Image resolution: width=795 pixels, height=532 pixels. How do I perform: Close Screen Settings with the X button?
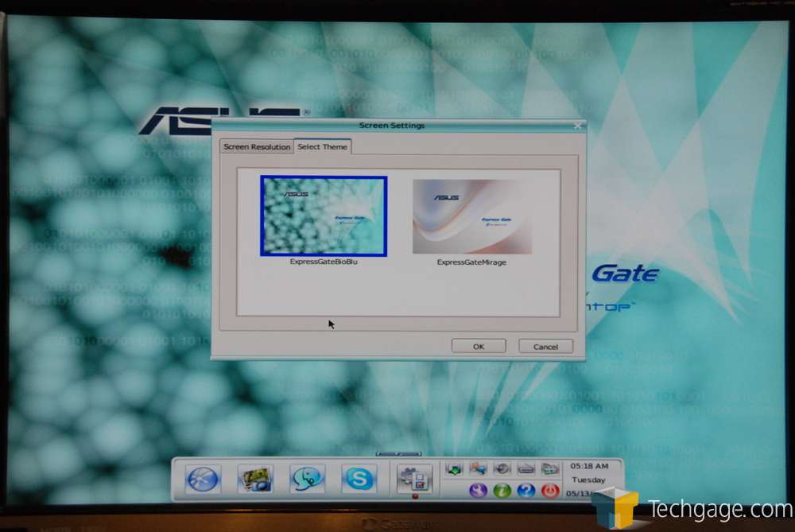point(577,126)
